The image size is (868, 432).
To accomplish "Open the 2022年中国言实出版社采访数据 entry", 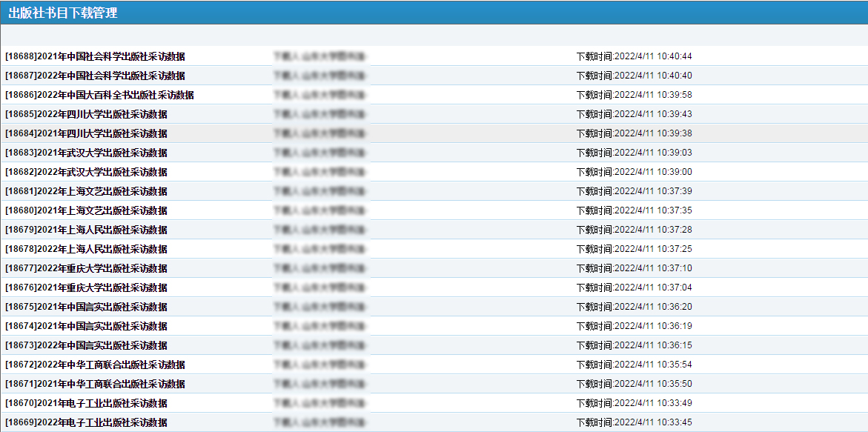I will [x=86, y=345].
